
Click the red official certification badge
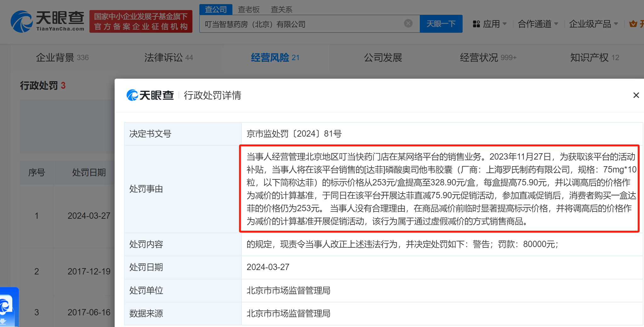point(141,21)
